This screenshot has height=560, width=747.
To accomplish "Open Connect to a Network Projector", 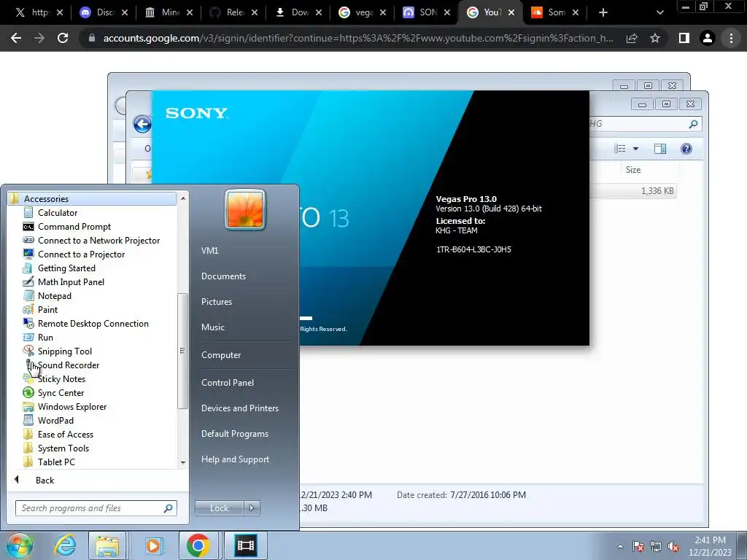I will 98,241.
